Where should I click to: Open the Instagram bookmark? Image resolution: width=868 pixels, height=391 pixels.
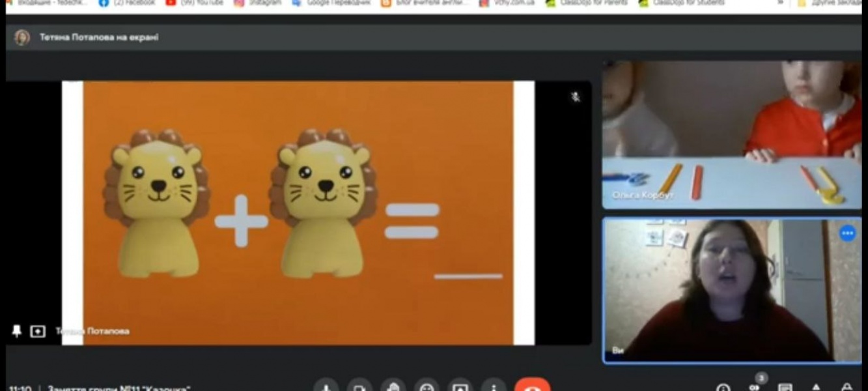258,3
